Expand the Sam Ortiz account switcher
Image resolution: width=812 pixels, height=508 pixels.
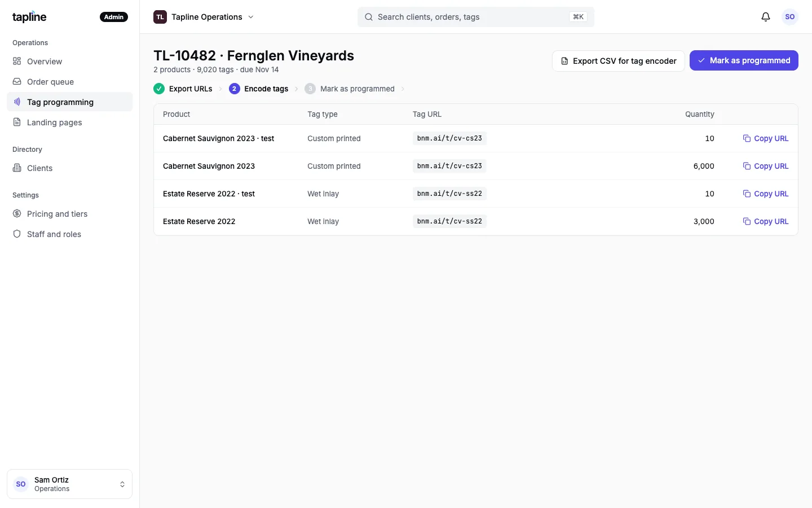(69, 484)
